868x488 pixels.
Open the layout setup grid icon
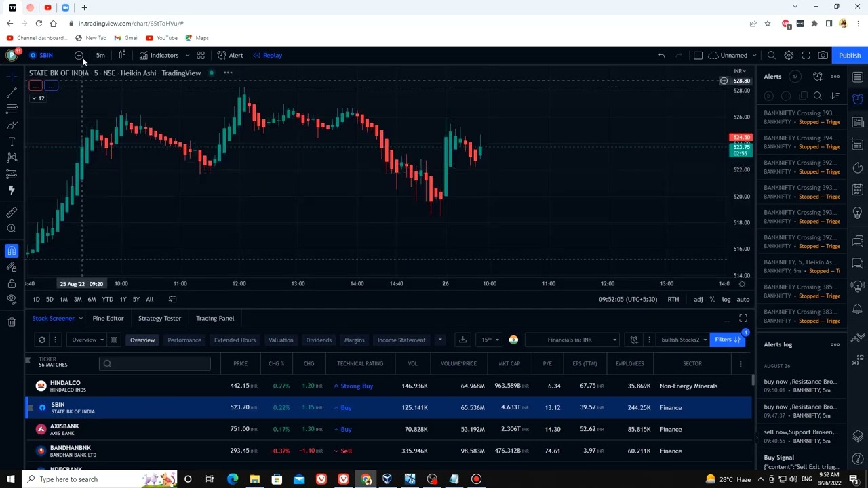point(201,55)
